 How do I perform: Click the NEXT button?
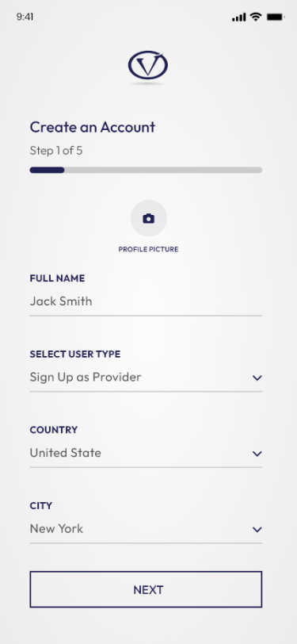click(146, 589)
